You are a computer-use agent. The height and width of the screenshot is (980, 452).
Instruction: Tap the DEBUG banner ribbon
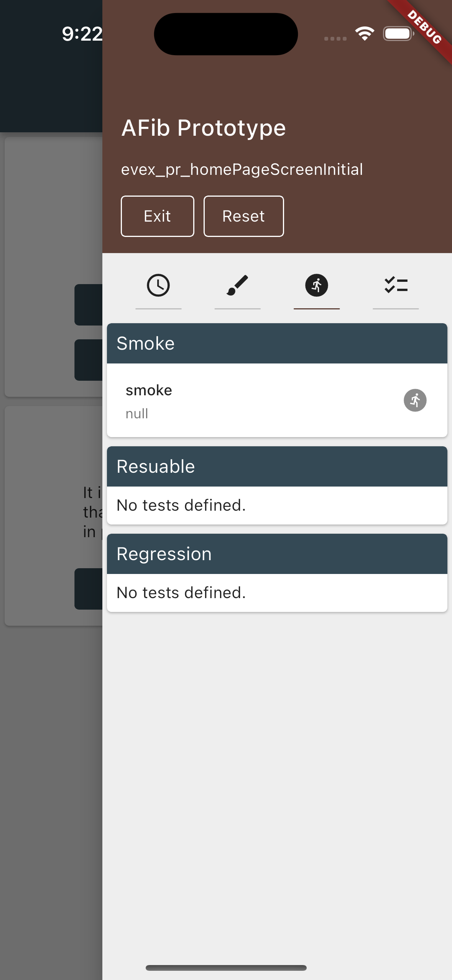tap(424, 27)
